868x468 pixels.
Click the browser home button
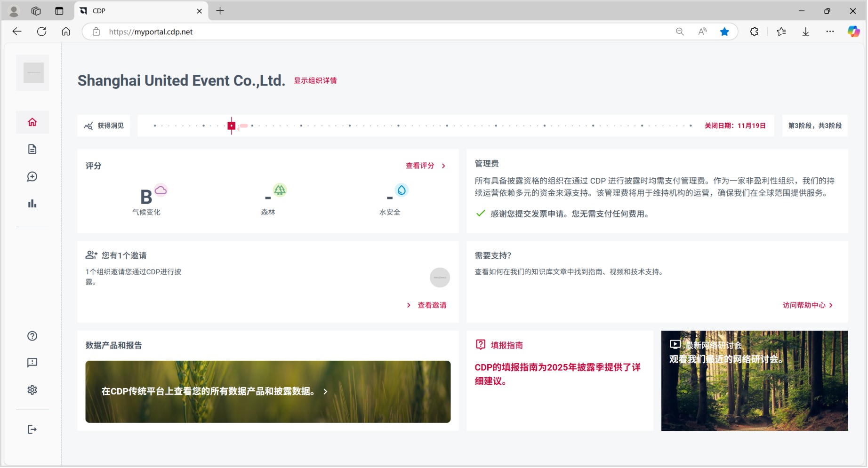click(66, 32)
